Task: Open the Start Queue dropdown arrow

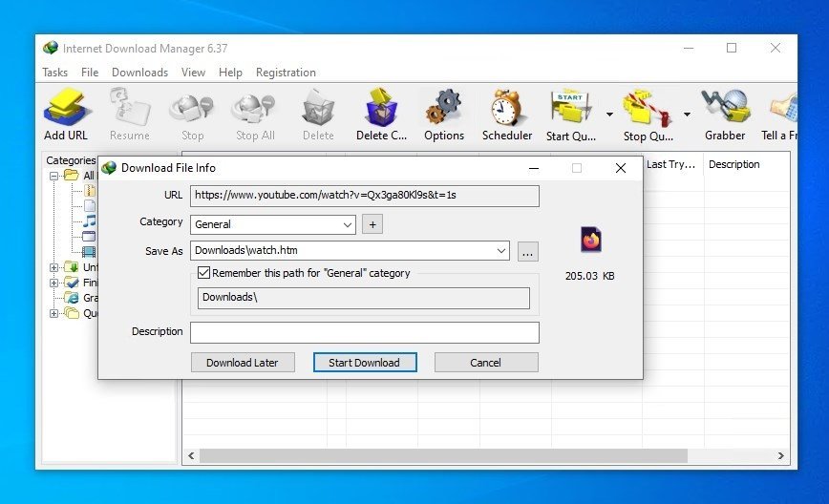Action: 609,115
